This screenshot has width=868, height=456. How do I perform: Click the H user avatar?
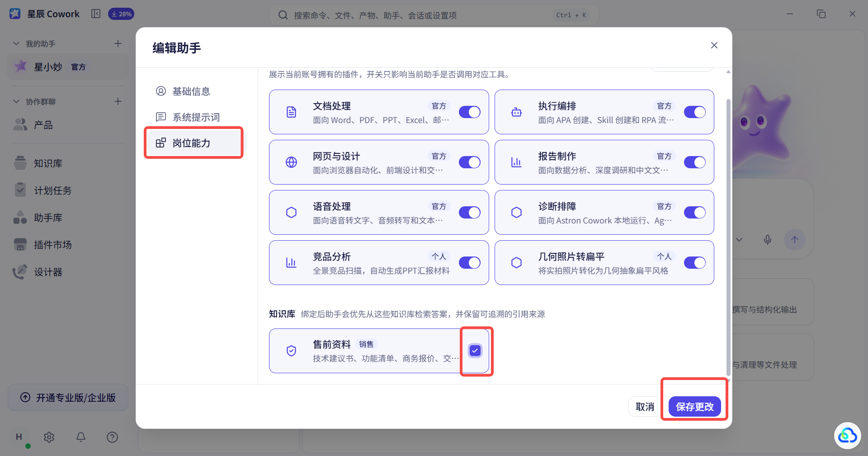tap(19, 437)
